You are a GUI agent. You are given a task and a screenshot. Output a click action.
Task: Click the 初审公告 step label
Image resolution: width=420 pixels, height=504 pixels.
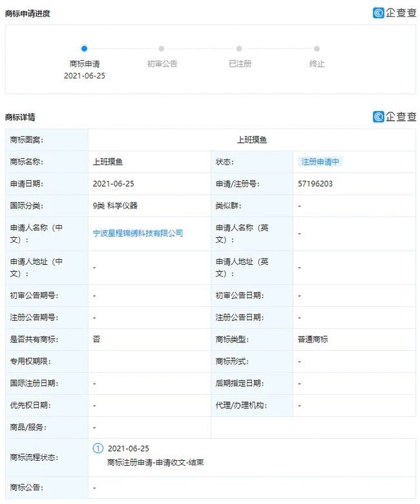162,64
